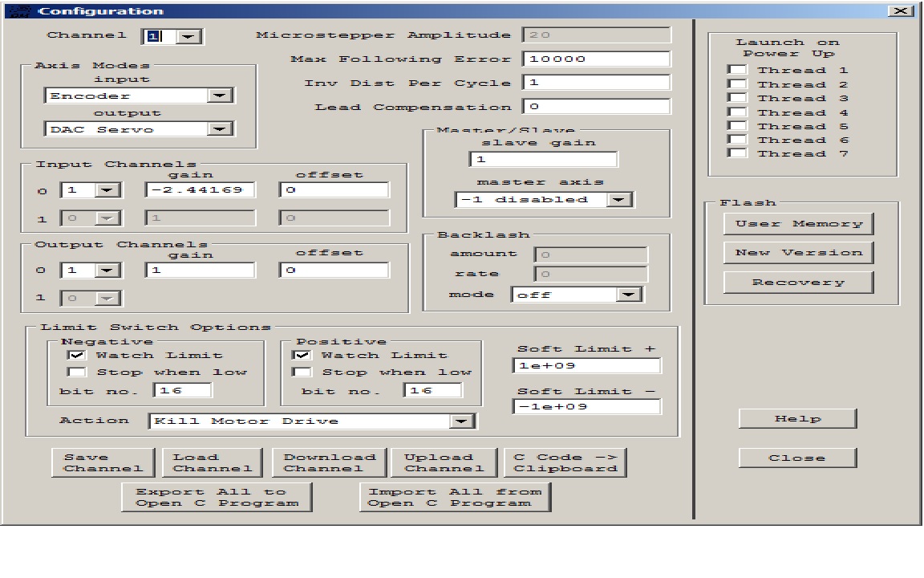Click C Code to Clipboard button
Image resolution: width=924 pixels, height=578 pixels.
tap(565, 463)
